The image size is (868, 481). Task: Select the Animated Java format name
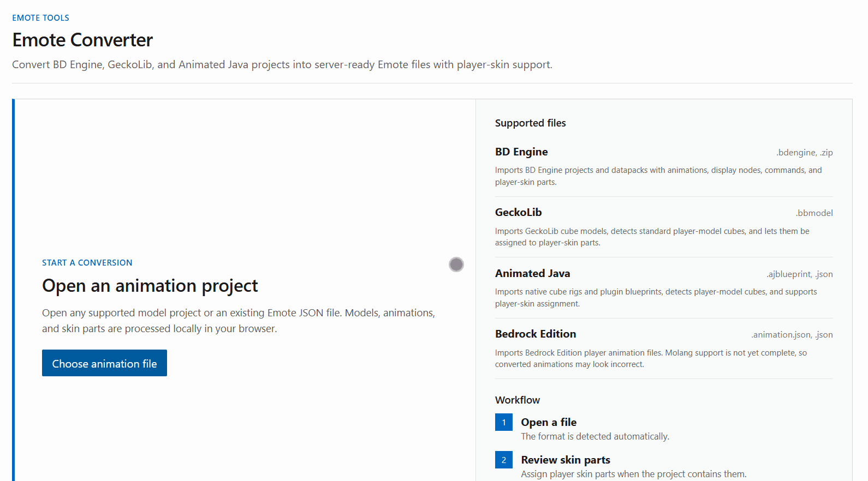[x=533, y=274]
